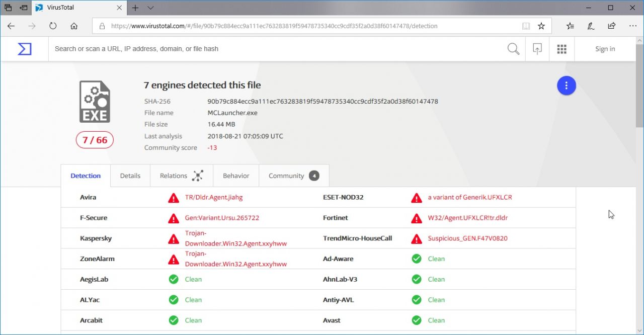Open the browser settings ellipsis menu
Image resolution: width=644 pixels, height=335 pixels.
(x=632, y=26)
